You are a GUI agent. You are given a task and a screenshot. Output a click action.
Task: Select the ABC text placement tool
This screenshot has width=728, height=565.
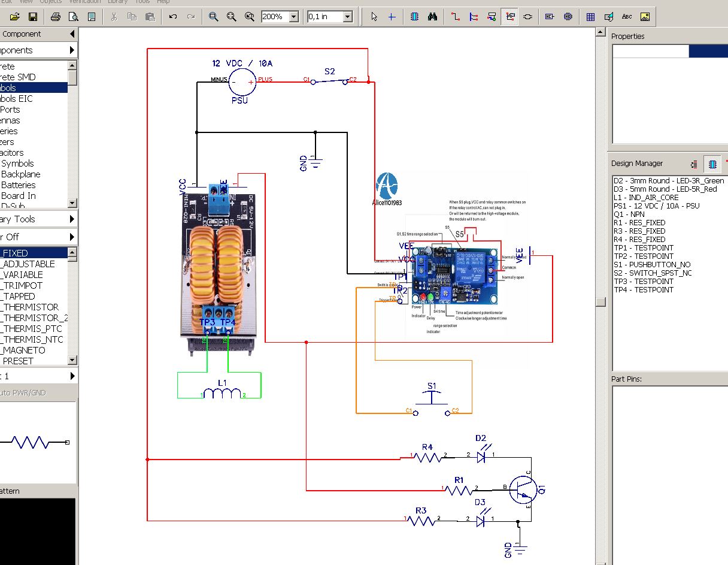click(x=627, y=17)
